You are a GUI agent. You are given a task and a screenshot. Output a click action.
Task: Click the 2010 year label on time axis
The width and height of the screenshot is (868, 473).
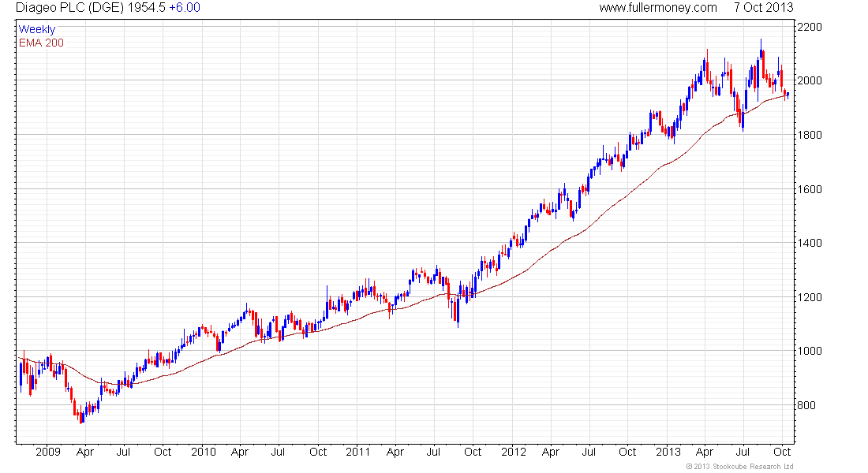point(203,452)
